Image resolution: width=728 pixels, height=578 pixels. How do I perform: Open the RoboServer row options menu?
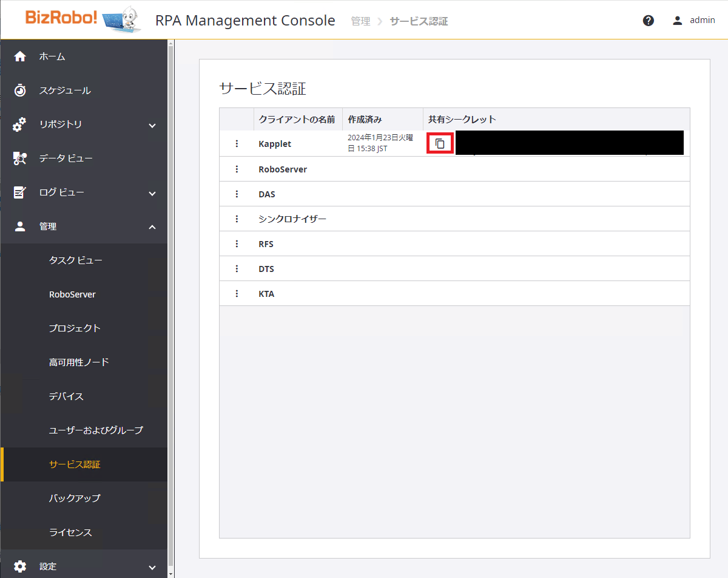(x=237, y=169)
